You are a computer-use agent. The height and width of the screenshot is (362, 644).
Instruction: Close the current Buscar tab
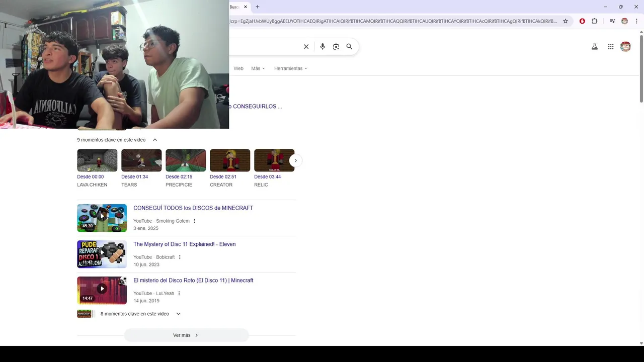(x=246, y=7)
